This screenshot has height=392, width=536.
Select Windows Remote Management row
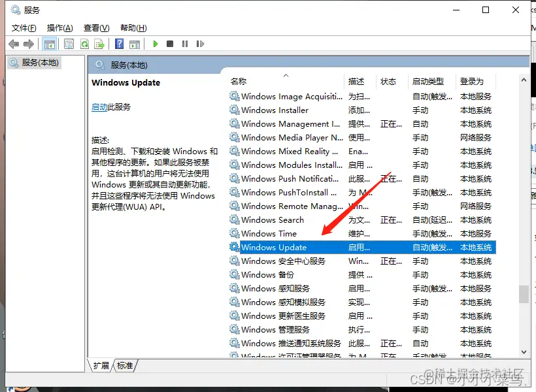pos(362,206)
